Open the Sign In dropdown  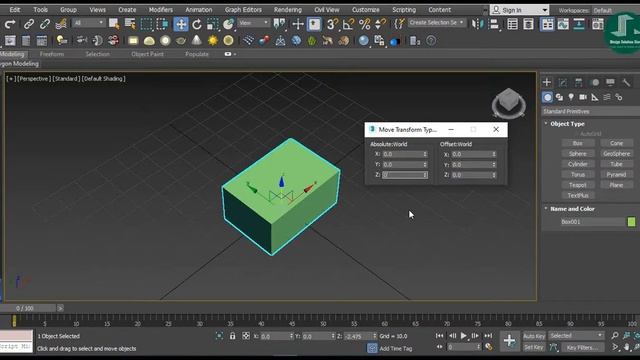[x=519, y=10]
